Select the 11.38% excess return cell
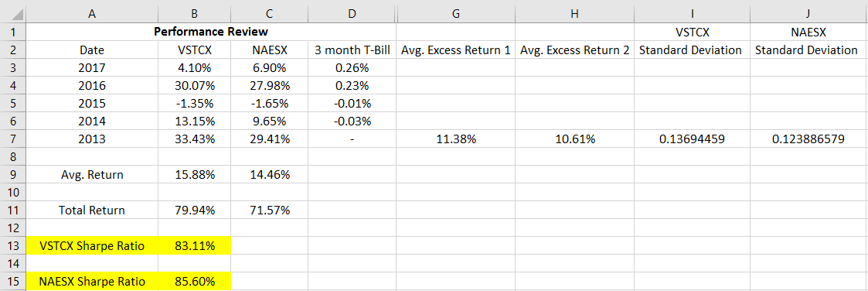Viewport: 868px width, 291px height. click(455, 139)
